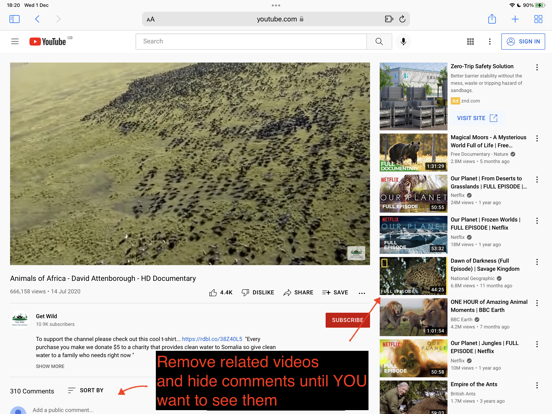Open Safari share sheet icon
This screenshot has height=414, width=552.
tap(492, 19)
